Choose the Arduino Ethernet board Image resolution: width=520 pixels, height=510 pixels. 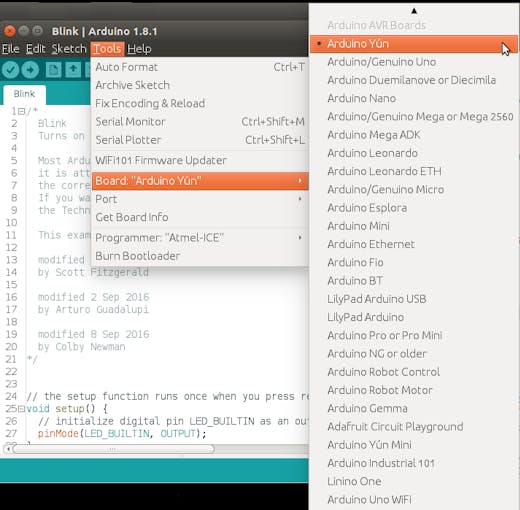click(414, 244)
